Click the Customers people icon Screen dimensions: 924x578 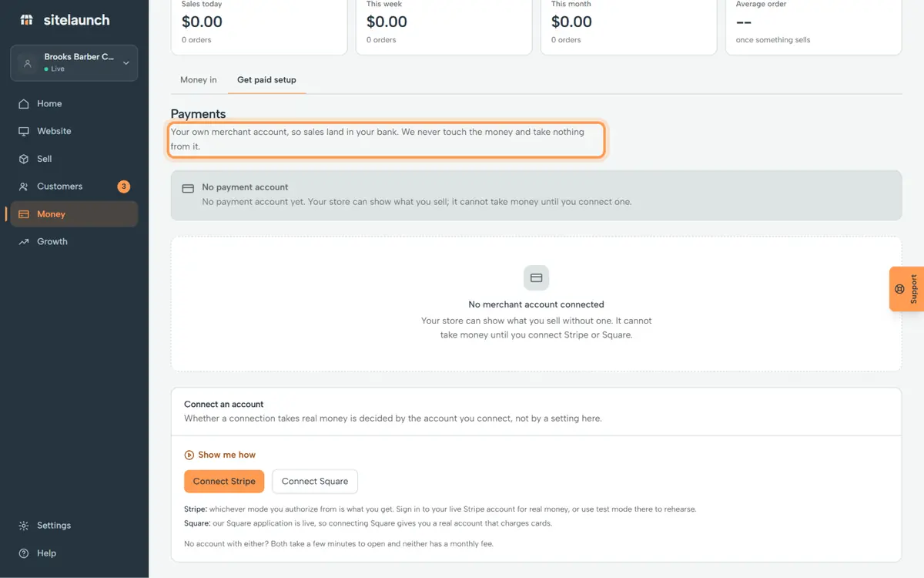pos(24,187)
